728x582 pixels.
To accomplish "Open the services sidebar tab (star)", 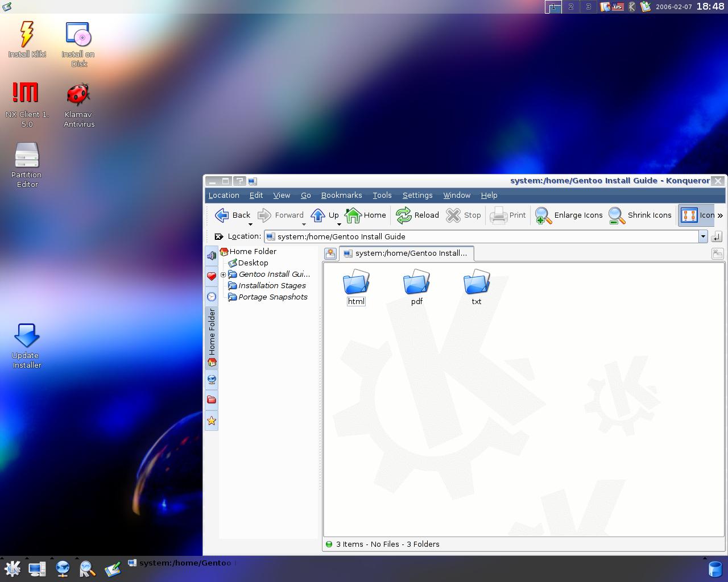I will [x=212, y=421].
